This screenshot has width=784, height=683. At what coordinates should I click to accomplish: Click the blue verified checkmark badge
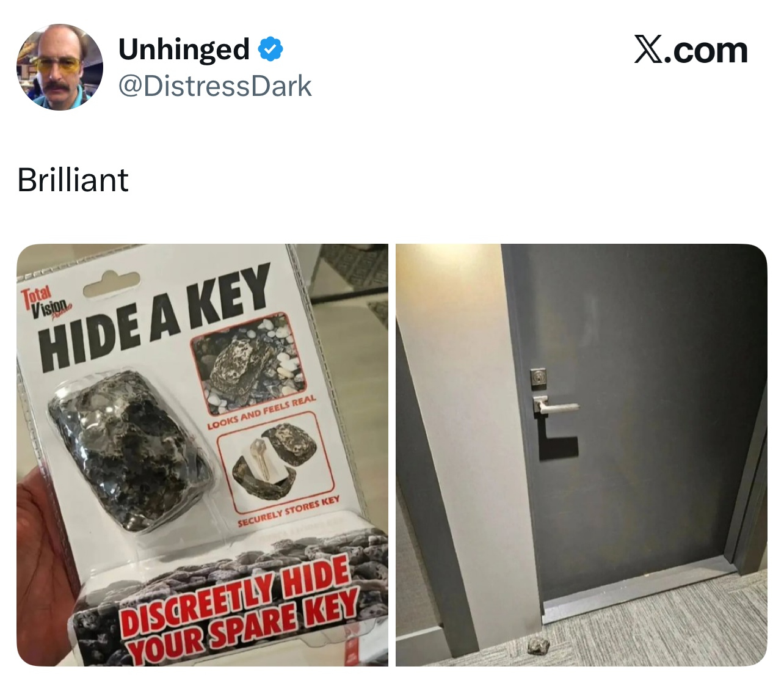coord(270,49)
